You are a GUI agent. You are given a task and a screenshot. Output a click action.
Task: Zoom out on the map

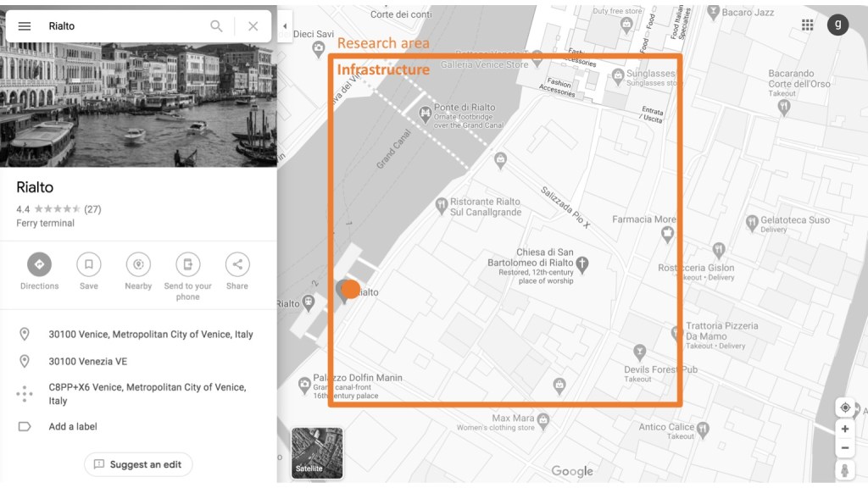(x=845, y=448)
